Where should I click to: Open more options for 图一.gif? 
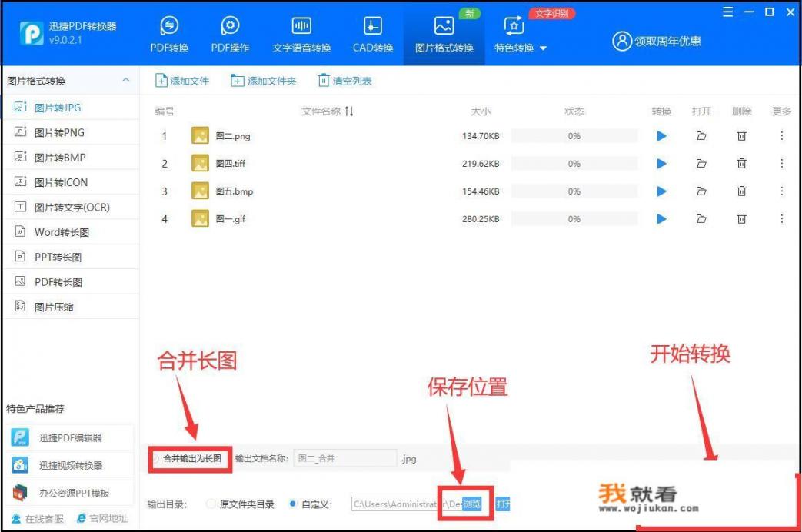[x=781, y=219]
